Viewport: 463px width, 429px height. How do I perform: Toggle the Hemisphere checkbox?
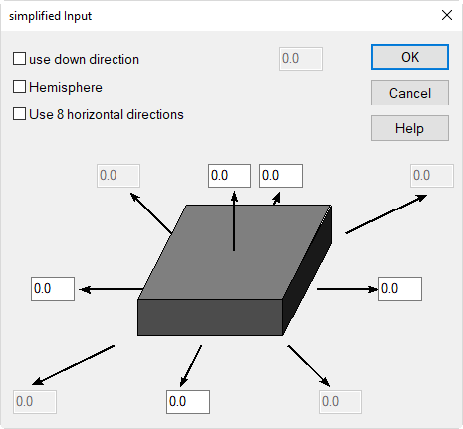19,87
